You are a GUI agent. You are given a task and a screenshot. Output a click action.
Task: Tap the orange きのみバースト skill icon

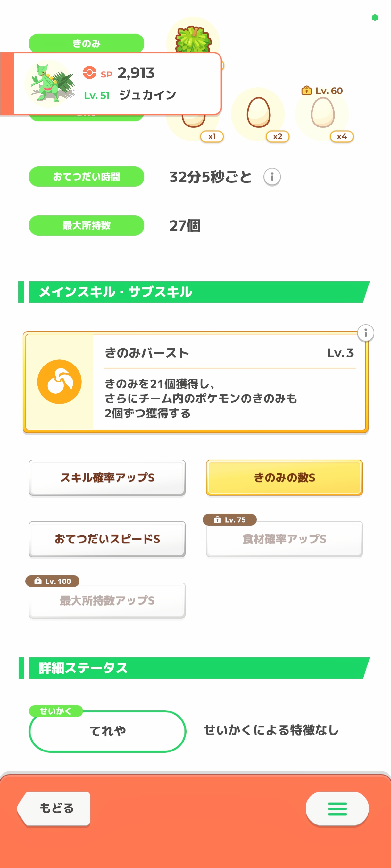tap(59, 382)
